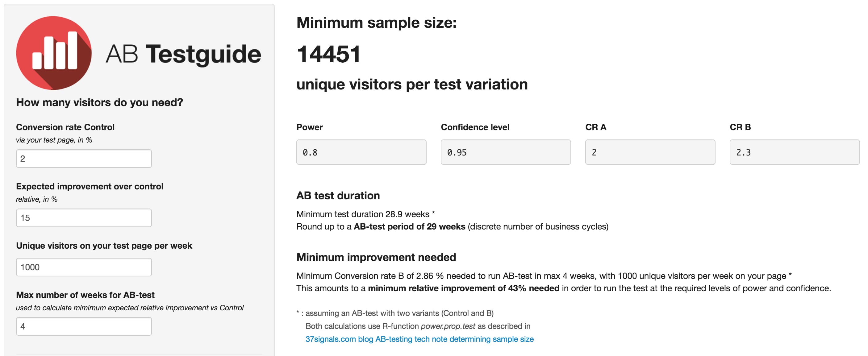Viewport: 868px width, 356px height.
Task: Click the AB Testguide title text
Action: [x=183, y=54]
